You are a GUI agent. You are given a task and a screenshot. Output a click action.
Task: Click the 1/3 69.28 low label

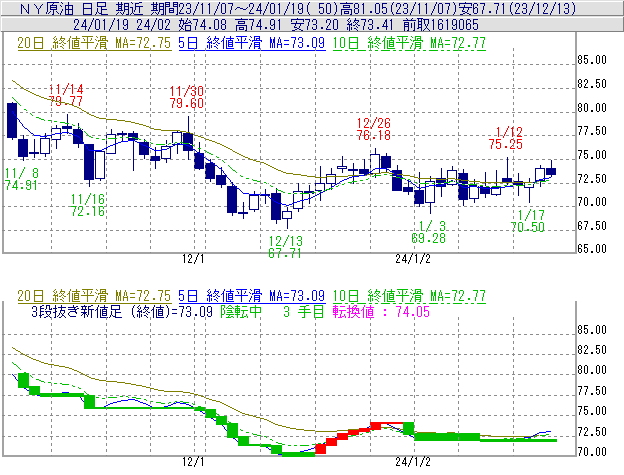(429, 232)
